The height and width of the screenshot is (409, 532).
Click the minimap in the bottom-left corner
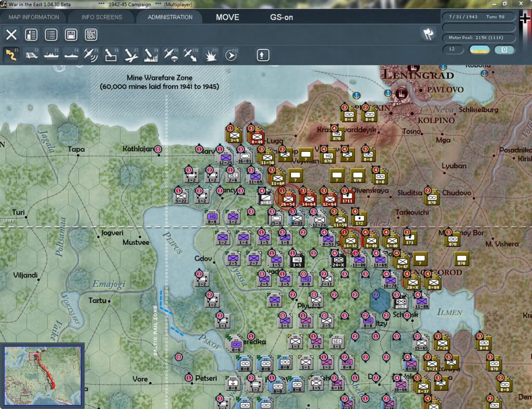42,375
